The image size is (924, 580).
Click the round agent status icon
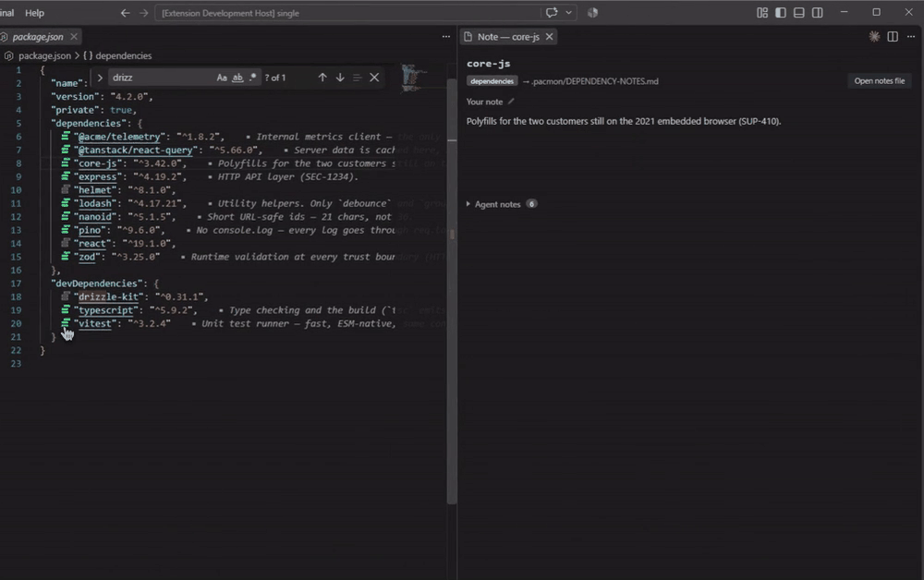click(593, 12)
